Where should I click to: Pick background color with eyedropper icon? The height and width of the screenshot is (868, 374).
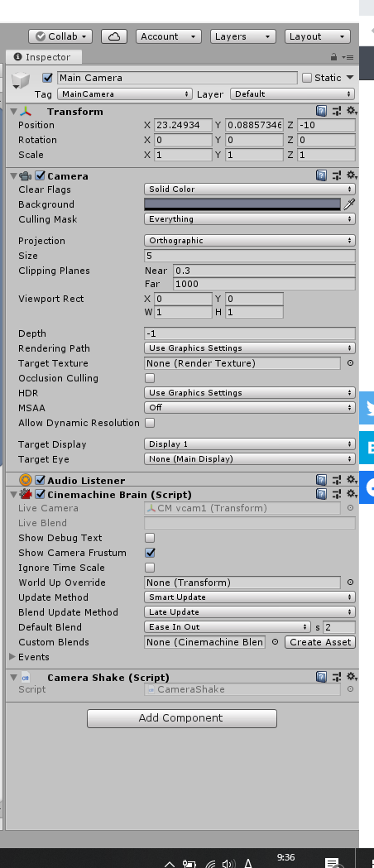coord(349,204)
